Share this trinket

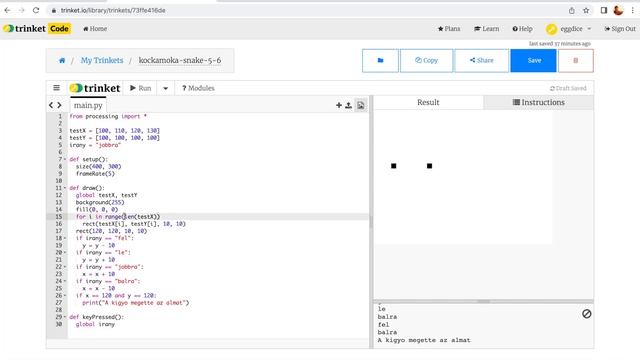point(482,60)
